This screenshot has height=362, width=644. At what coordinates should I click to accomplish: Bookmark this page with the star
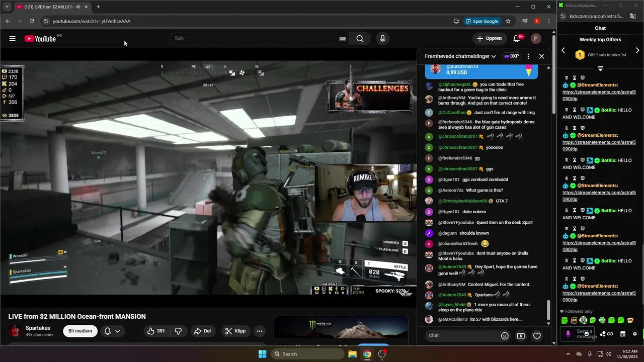[x=508, y=21]
